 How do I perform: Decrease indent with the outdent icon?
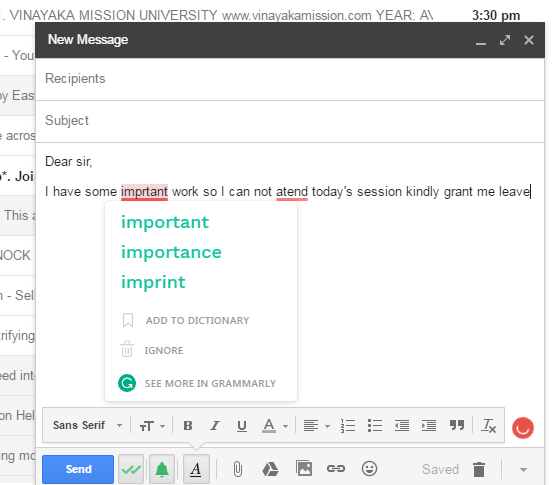click(x=402, y=426)
